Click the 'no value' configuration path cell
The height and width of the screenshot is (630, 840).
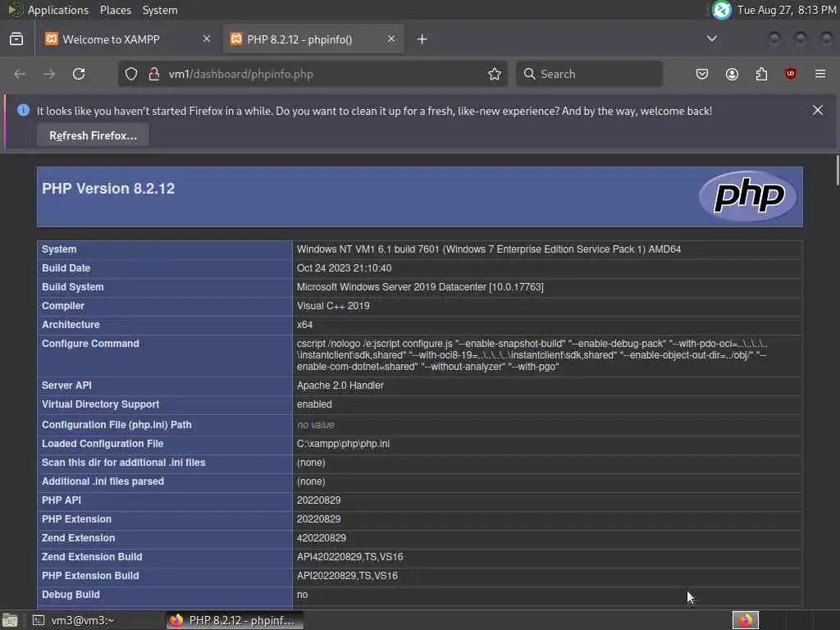click(316, 425)
